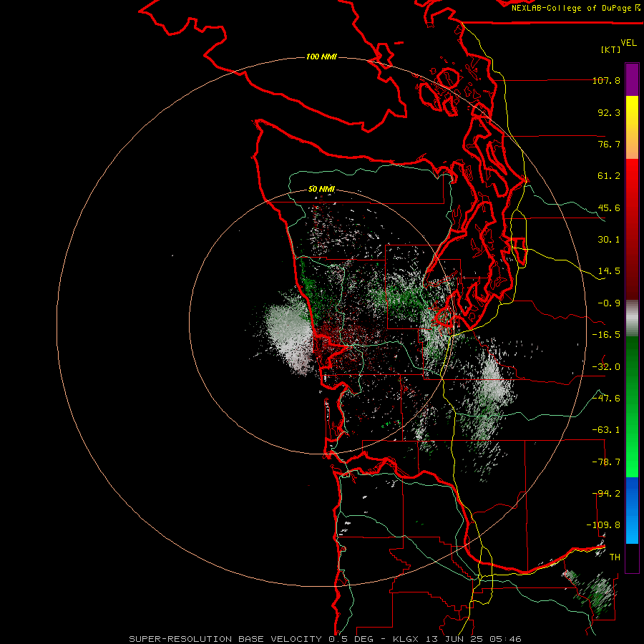Select the 45.6 velocity scale value
Viewport: 644px width, 644px height.
tap(609, 208)
